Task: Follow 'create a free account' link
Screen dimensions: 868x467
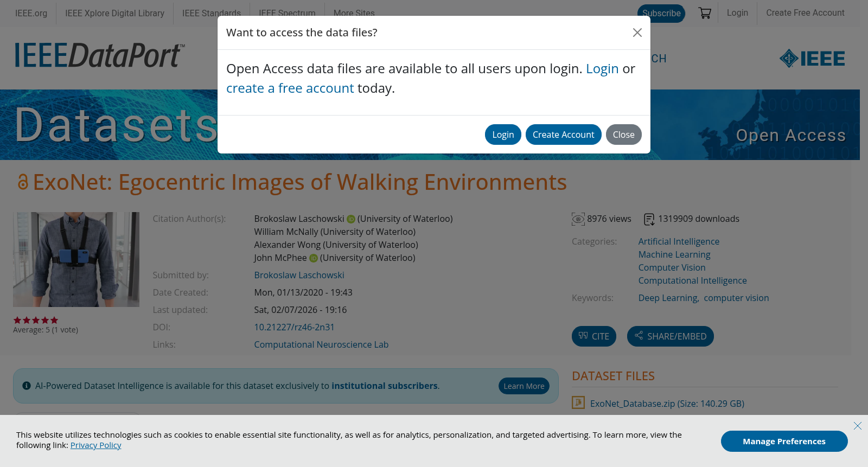Action: click(x=290, y=88)
